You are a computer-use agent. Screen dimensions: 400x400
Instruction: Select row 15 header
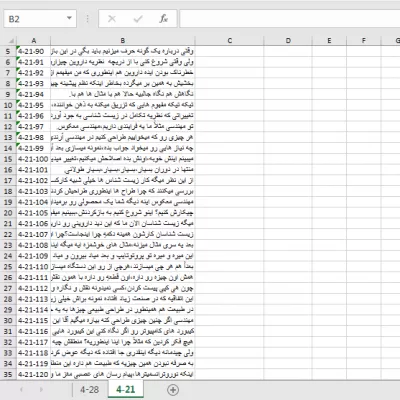[x=8, y=159]
